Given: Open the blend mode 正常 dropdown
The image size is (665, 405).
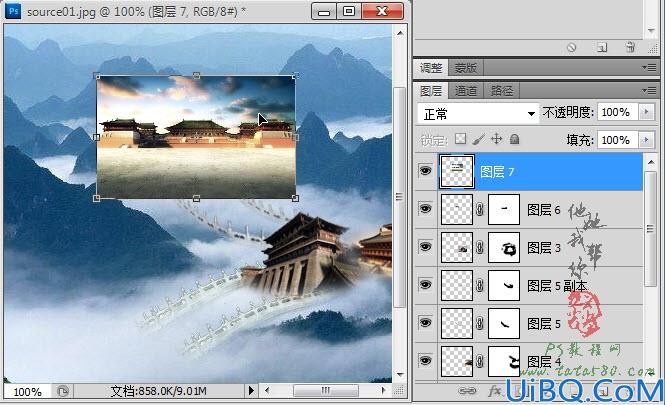Looking at the screenshot, I should coord(478,114).
